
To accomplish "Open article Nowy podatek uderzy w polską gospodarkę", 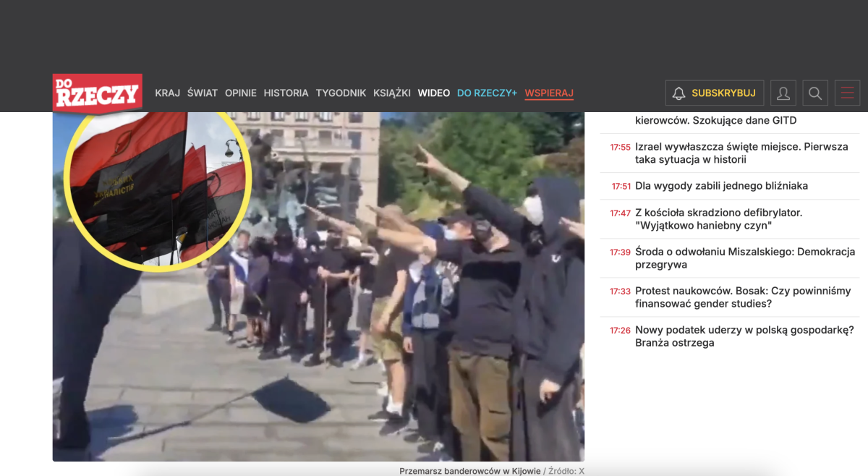I will pyautogui.click(x=744, y=336).
